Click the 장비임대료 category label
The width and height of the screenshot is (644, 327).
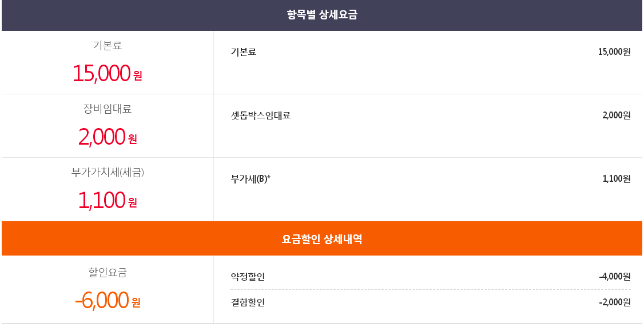click(x=108, y=109)
